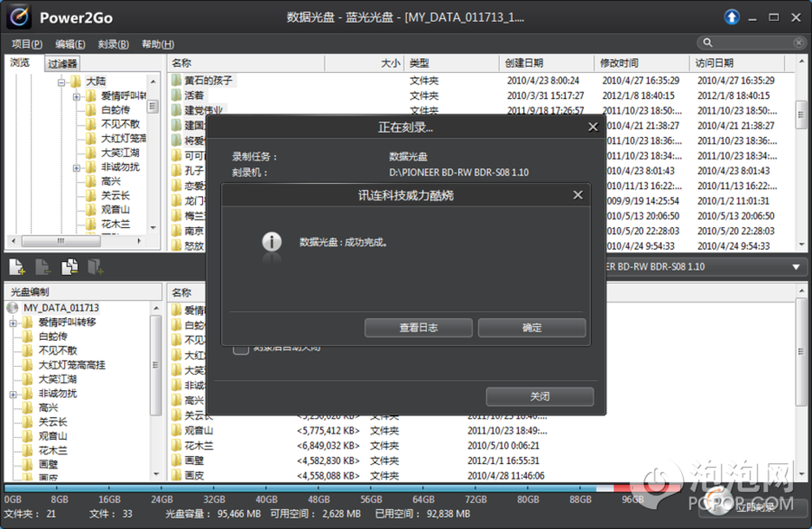Viewport: 812px width, 529px height.
Task: Click folder icon for 活着 in file list
Action: click(176, 95)
